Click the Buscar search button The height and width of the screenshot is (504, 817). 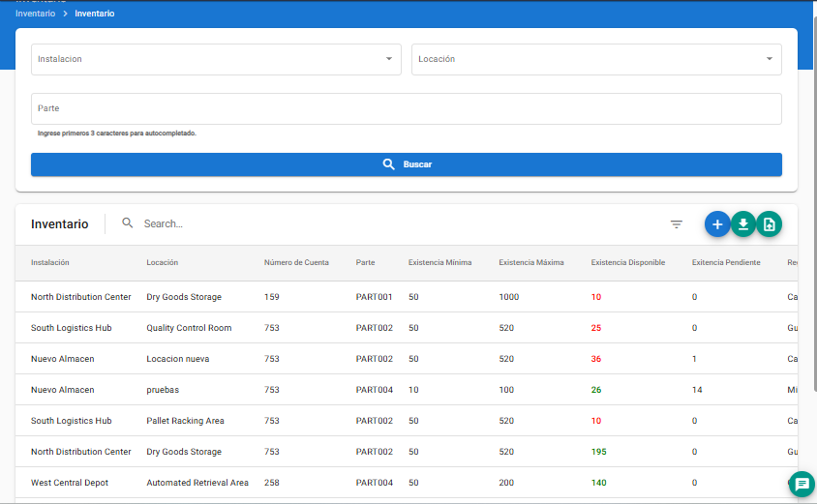(x=407, y=164)
